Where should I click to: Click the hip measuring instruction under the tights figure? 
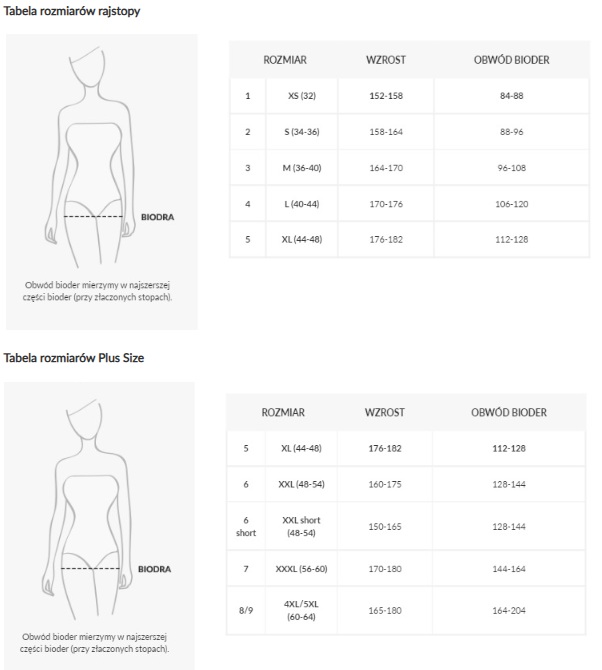[99, 291]
